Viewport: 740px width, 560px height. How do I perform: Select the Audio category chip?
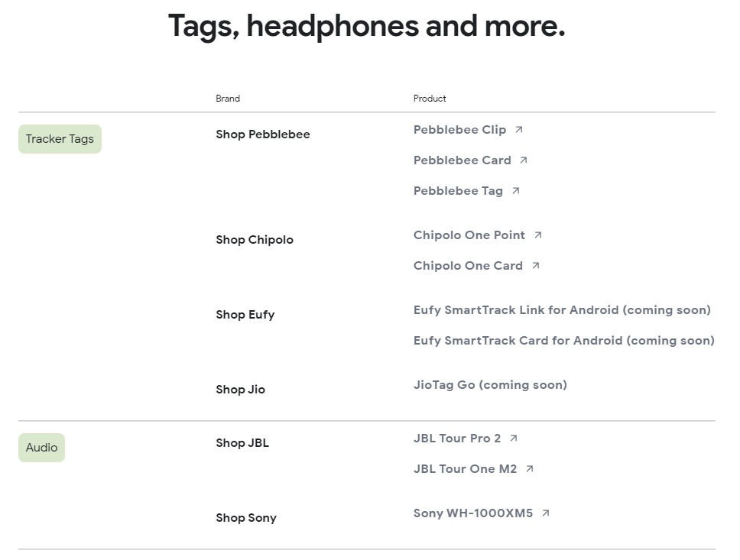[41, 448]
